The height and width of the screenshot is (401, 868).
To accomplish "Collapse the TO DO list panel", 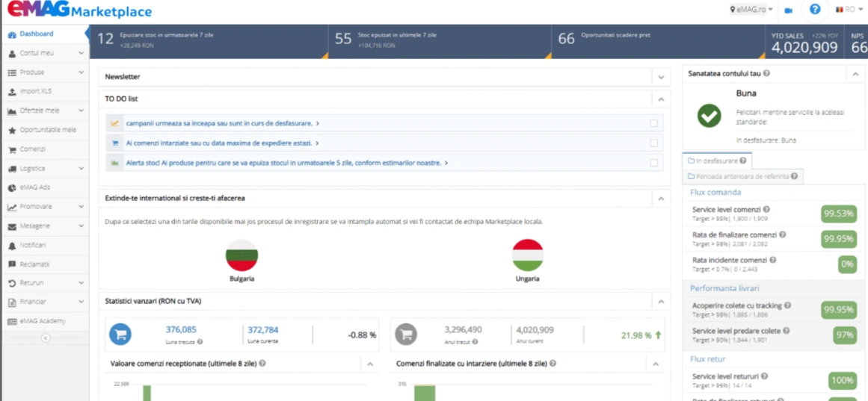I will pyautogui.click(x=661, y=99).
